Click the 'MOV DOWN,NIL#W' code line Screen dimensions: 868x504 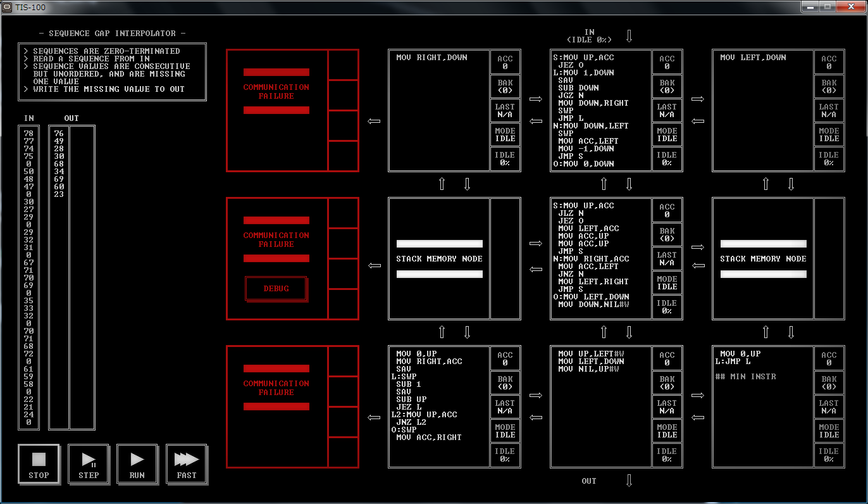[x=593, y=305]
